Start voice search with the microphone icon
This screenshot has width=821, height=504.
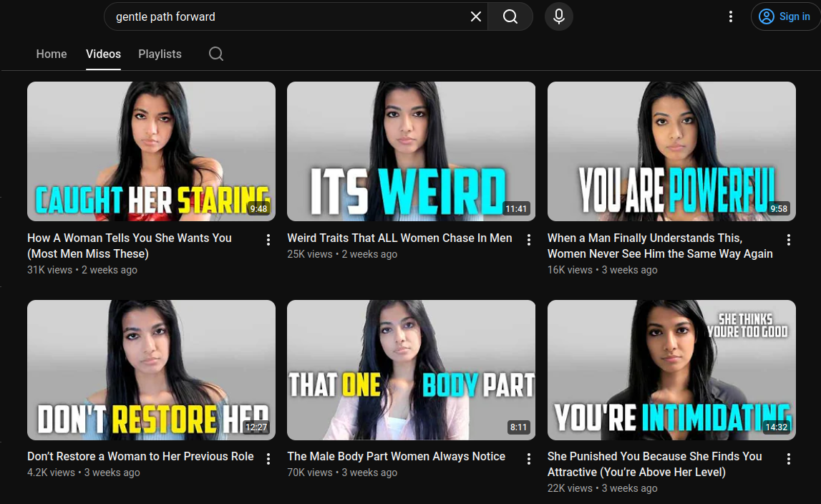click(559, 16)
